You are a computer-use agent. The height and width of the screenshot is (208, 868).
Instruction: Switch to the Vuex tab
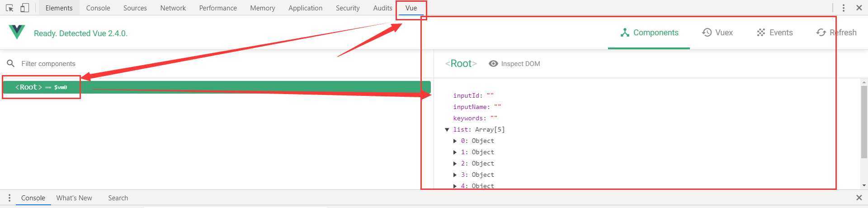[717, 33]
